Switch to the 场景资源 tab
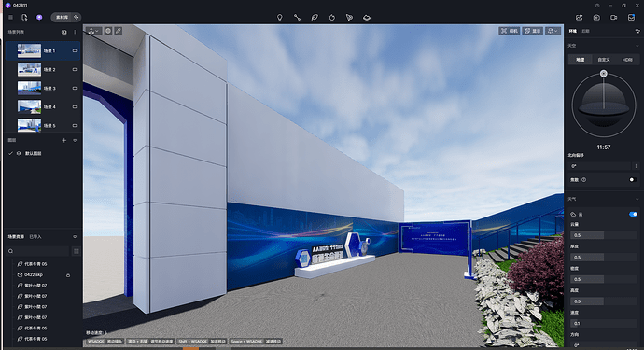This screenshot has height=350, width=644. [16, 237]
